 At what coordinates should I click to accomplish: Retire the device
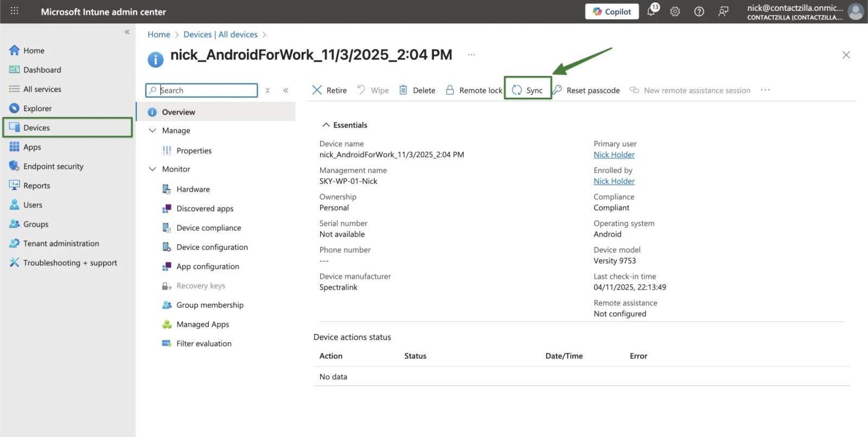click(329, 90)
